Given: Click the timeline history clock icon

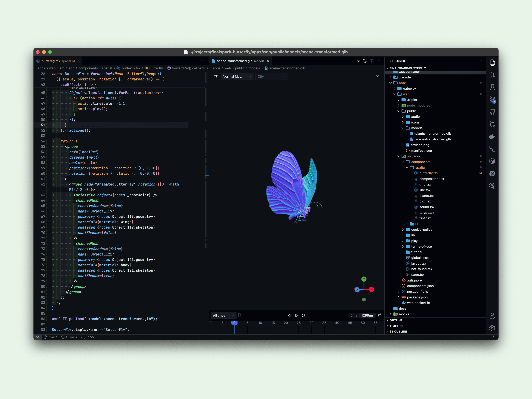Looking at the screenshot, I should [365, 61].
